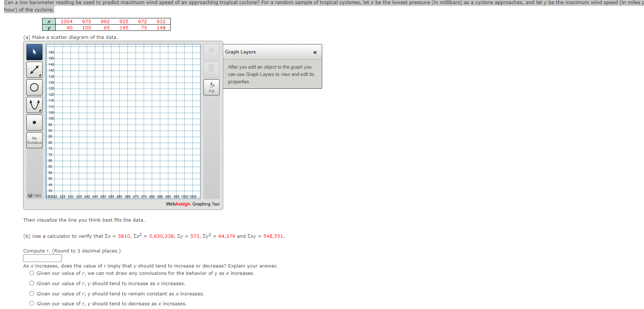This screenshot has height=309, width=644.
Task: Click the y value 148 in table
Action: [x=161, y=28]
